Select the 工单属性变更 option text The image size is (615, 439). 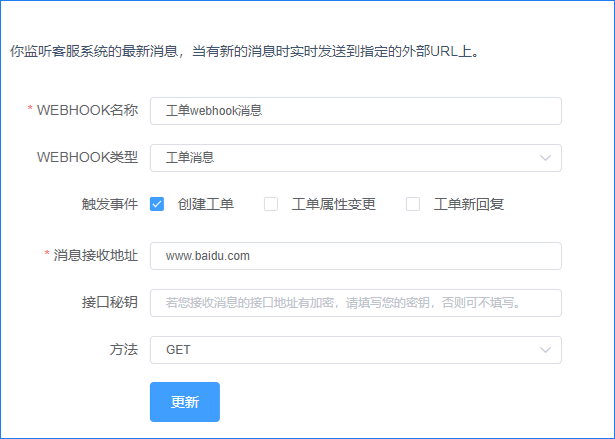point(333,205)
